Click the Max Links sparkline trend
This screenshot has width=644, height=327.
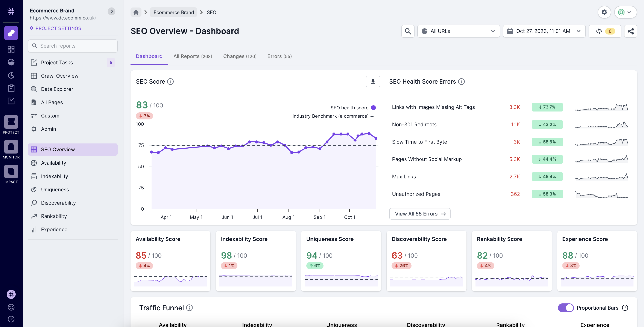[601, 177]
